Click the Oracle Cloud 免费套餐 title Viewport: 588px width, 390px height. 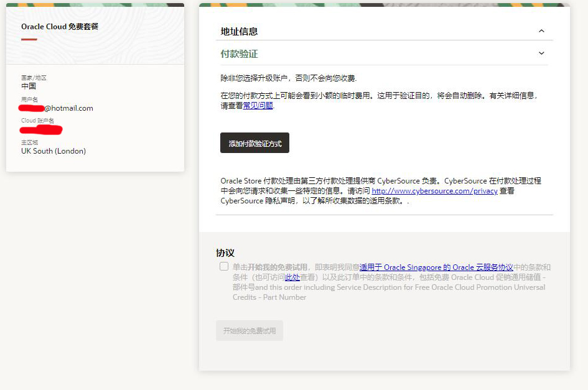tap(60, 27)
